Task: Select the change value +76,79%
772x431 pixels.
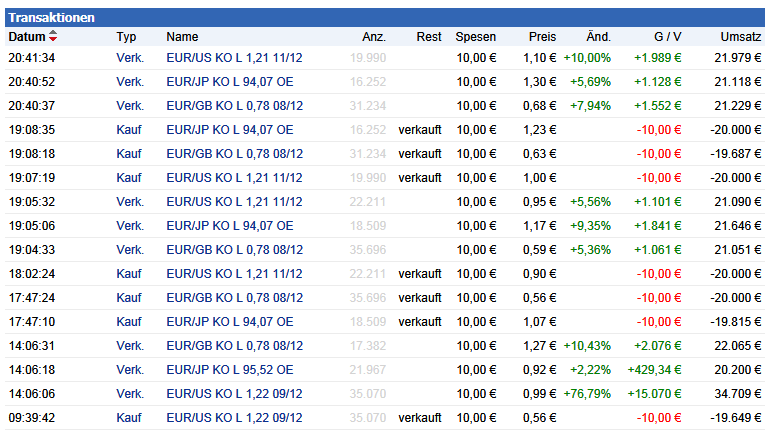Action: (587, 394)
